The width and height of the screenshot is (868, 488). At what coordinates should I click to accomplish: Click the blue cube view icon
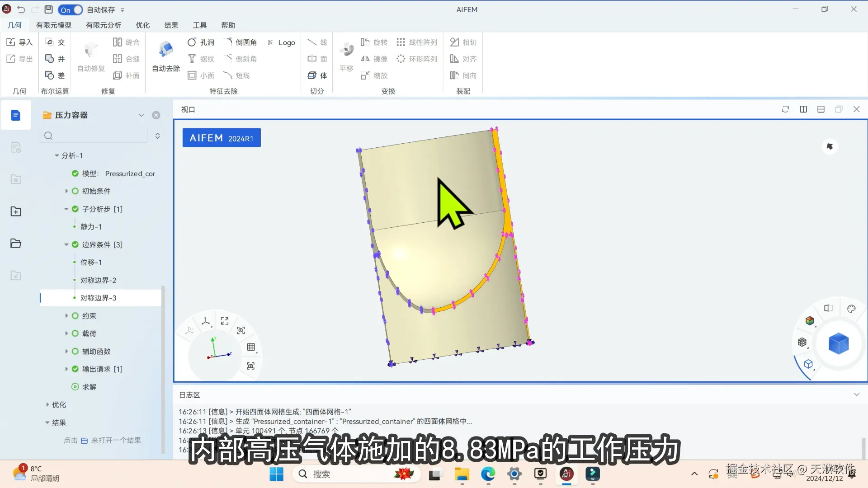838,344
